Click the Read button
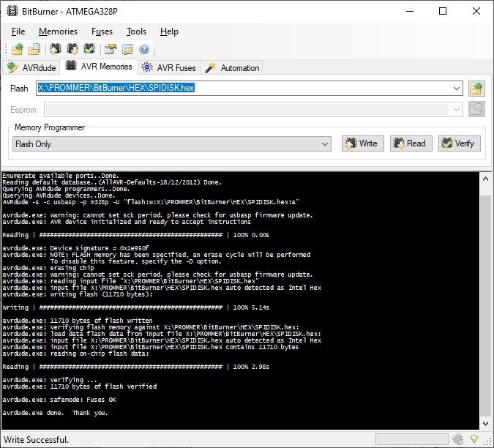This screenshot has width=494, height=448. (x=411, y=143)
